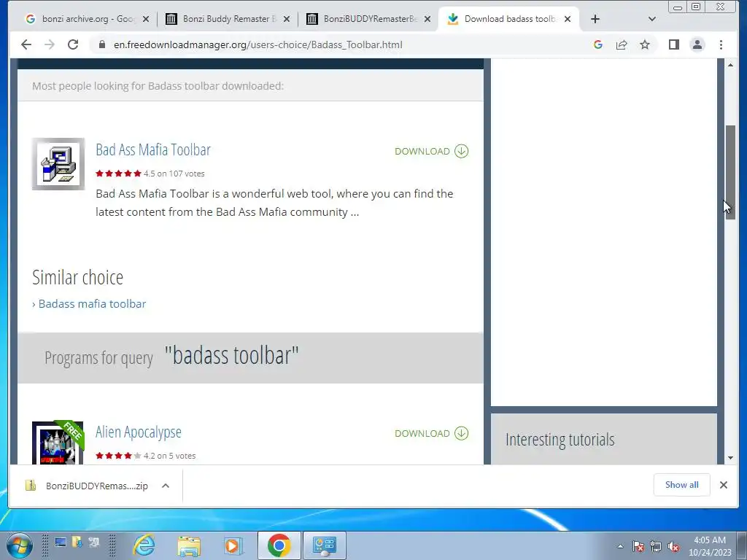Viewport: 747px width, 560px height.
Task: Show hidden system tray icons
Action: click(x=620, y=546)
